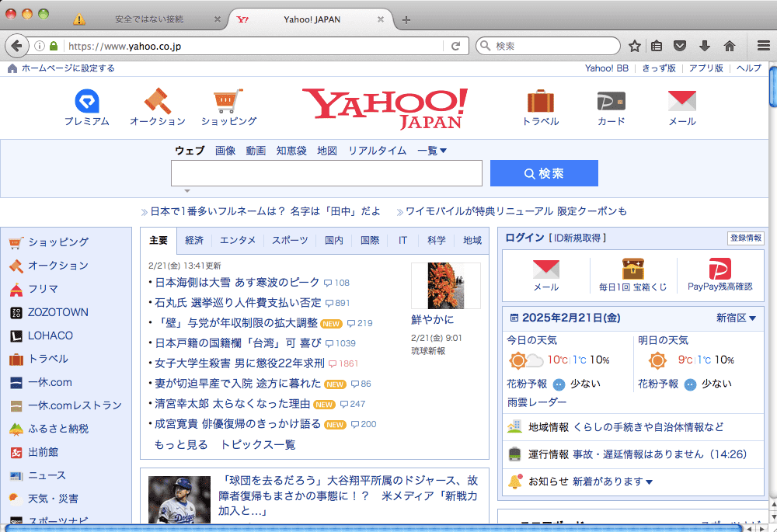Click the ログイン link
Viewport: 777px width, 532px height.
coord(524,238)
